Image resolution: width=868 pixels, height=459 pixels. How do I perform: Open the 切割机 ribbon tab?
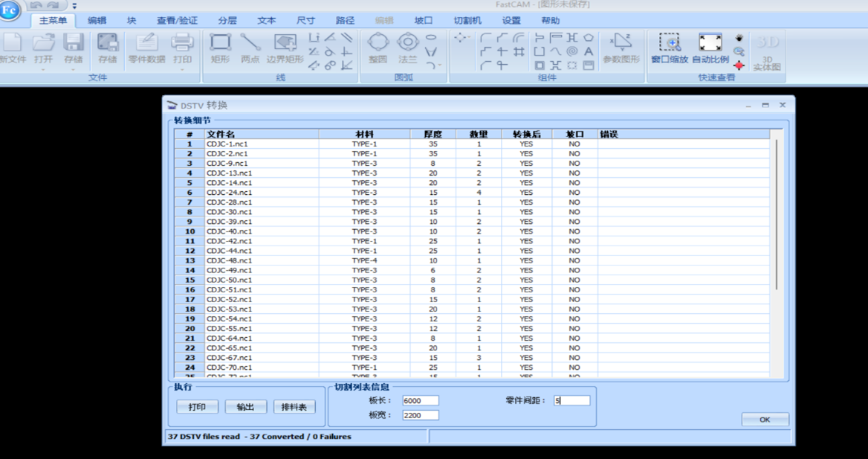pyautogui.click(x=467, y=21)
